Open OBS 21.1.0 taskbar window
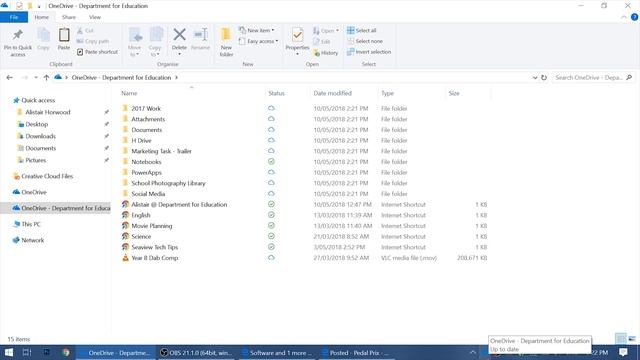The width and height of the screenshot is (640, 360). (x=197, y=353)
